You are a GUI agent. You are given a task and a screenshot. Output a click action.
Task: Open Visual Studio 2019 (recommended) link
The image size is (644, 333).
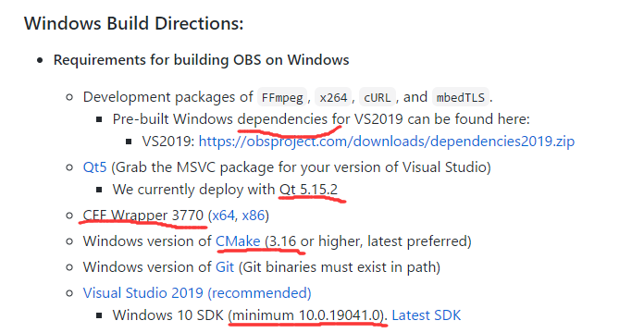[197, 293]
